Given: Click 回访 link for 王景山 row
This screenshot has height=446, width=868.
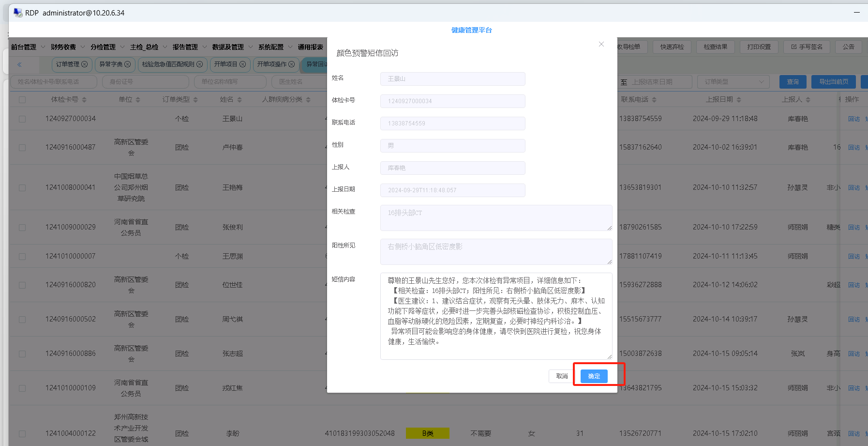Looking at the screenshot, I should click(854, 119).
